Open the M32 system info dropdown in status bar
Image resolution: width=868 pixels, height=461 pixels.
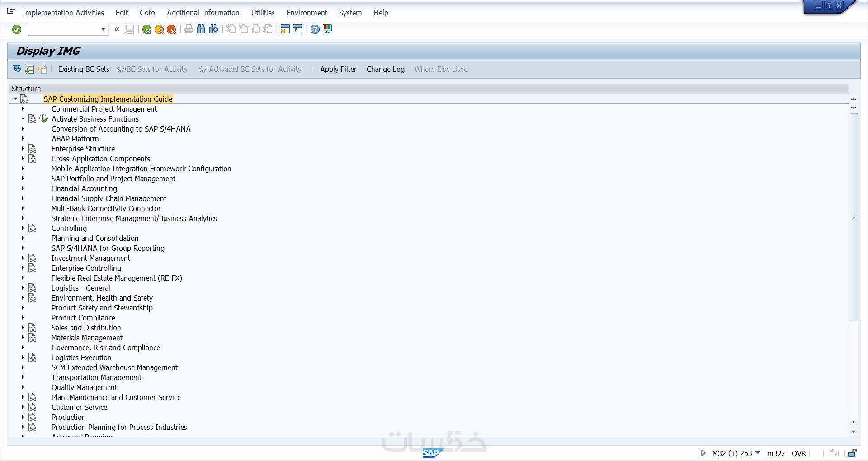coord(758,452)
